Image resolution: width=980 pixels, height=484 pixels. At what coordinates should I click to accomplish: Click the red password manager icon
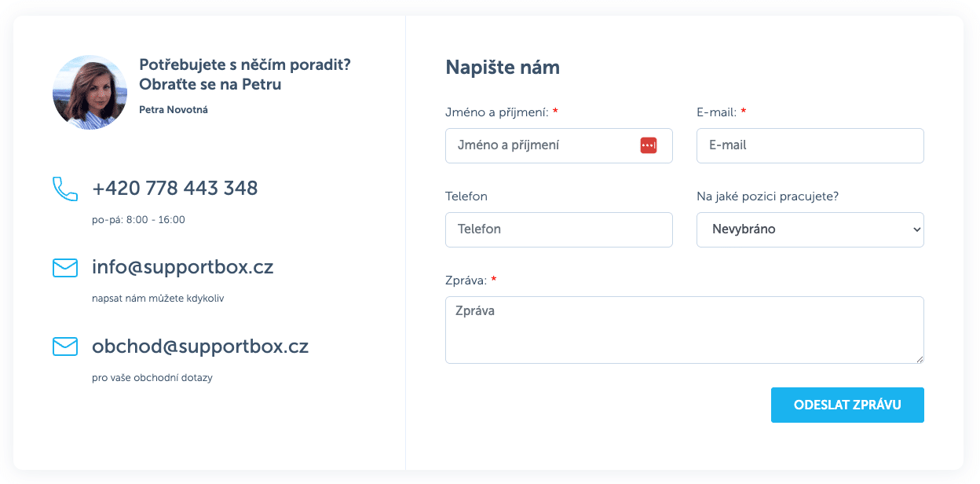tap(648, 145)
